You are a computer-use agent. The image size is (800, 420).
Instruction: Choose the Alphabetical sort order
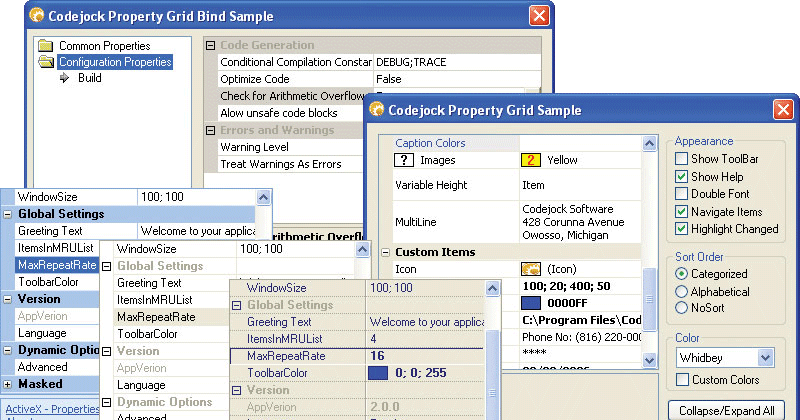[681, 291]
